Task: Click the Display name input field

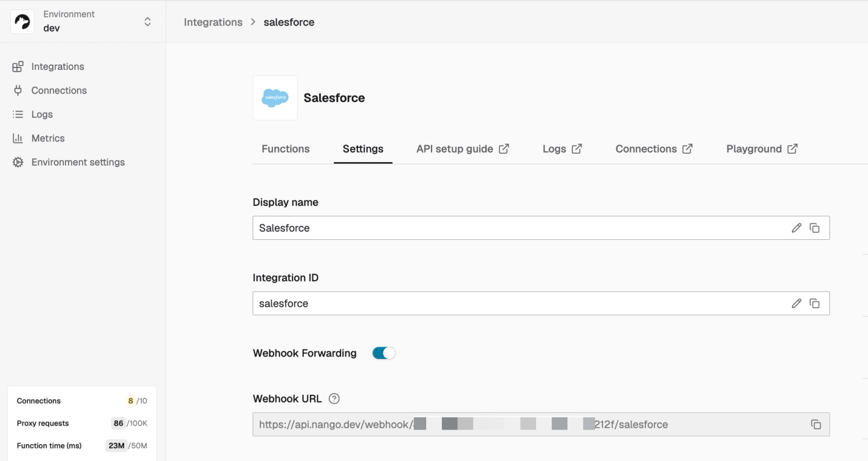Action: click(x=541, y=228)
